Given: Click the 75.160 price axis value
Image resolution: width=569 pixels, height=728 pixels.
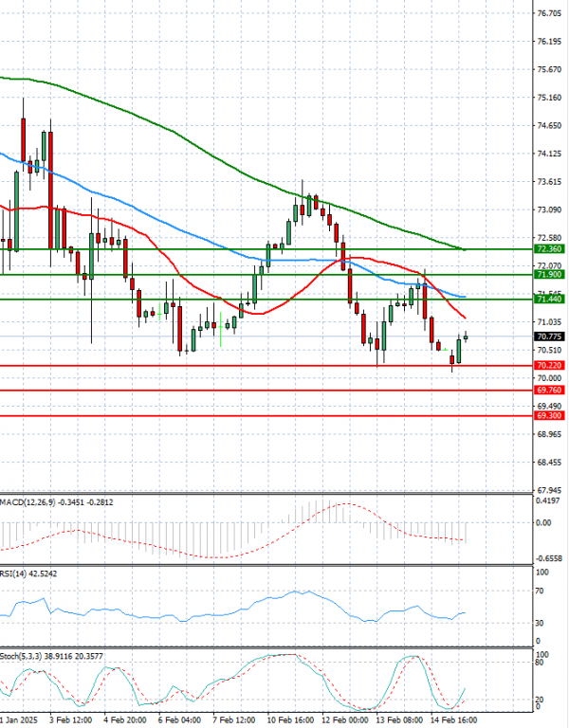Looking at the screenshot, I should (x=549, y=98).
